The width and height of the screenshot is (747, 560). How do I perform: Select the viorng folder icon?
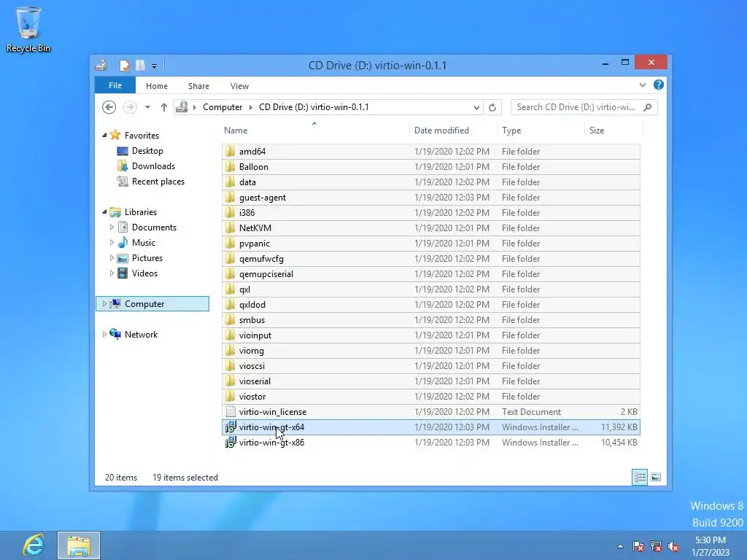tap(230, 351)
